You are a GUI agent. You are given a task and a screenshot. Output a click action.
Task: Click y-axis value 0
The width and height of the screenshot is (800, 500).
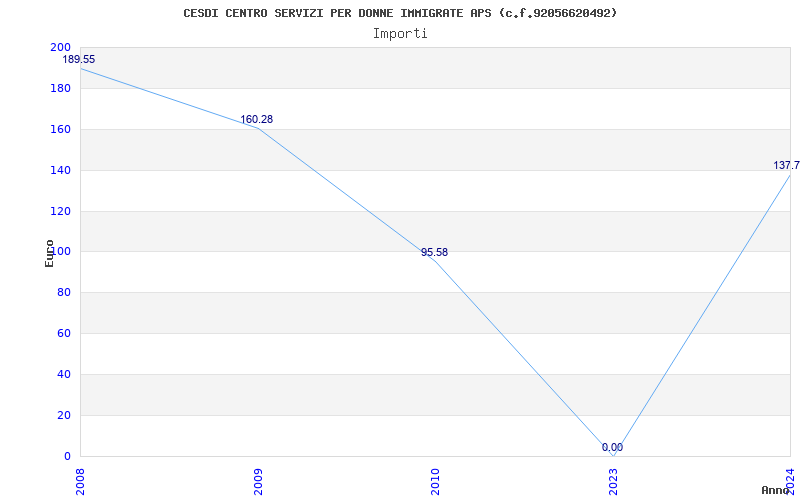[67, 456]
